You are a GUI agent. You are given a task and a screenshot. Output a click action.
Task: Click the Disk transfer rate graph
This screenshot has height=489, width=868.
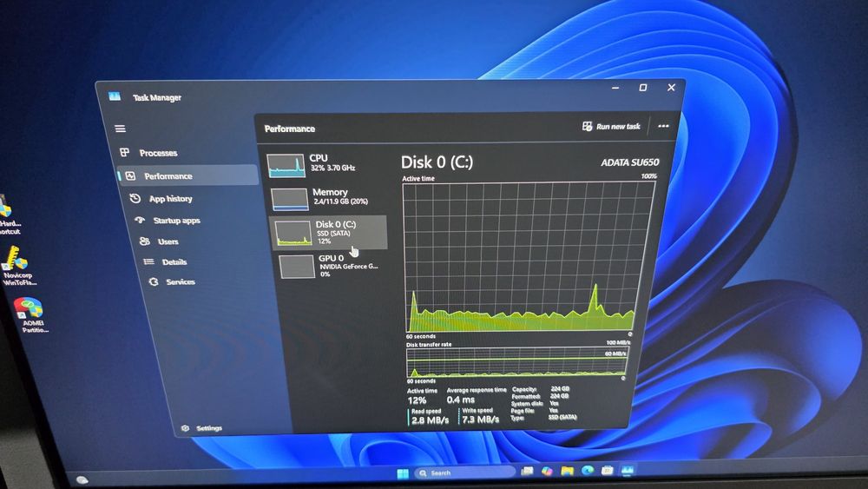(x=517, y=363)
